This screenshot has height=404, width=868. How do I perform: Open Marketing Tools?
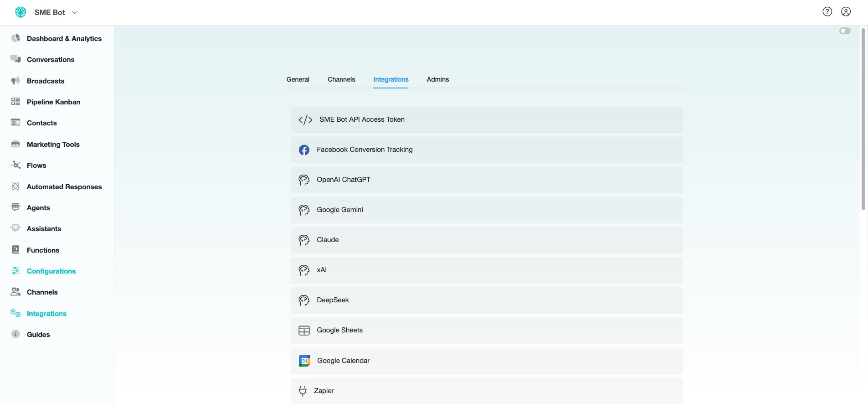(53, 145)
